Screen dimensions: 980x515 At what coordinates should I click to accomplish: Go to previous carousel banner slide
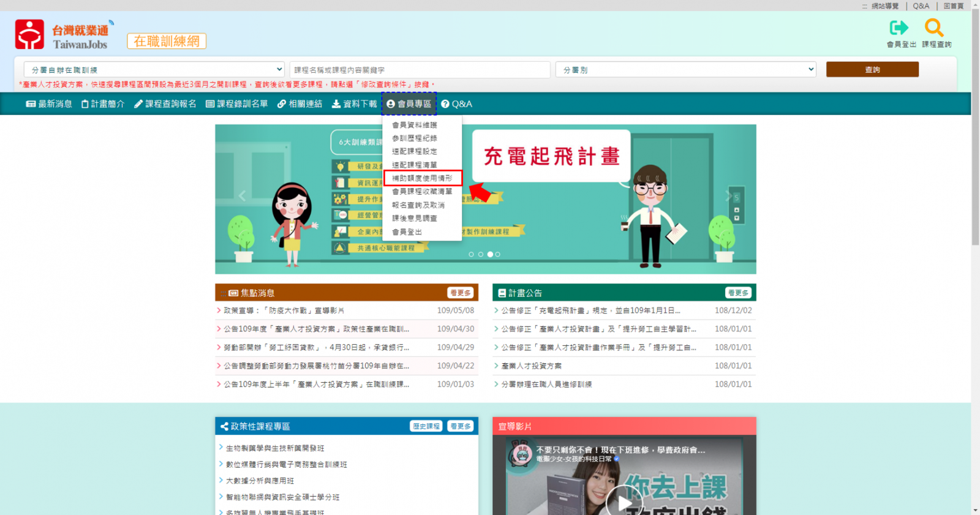(242, 196)
